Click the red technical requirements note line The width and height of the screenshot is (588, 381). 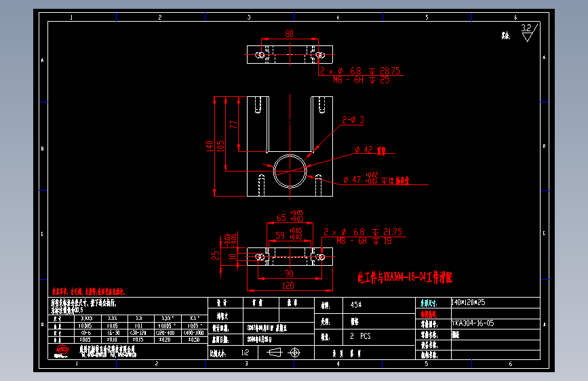89,292
